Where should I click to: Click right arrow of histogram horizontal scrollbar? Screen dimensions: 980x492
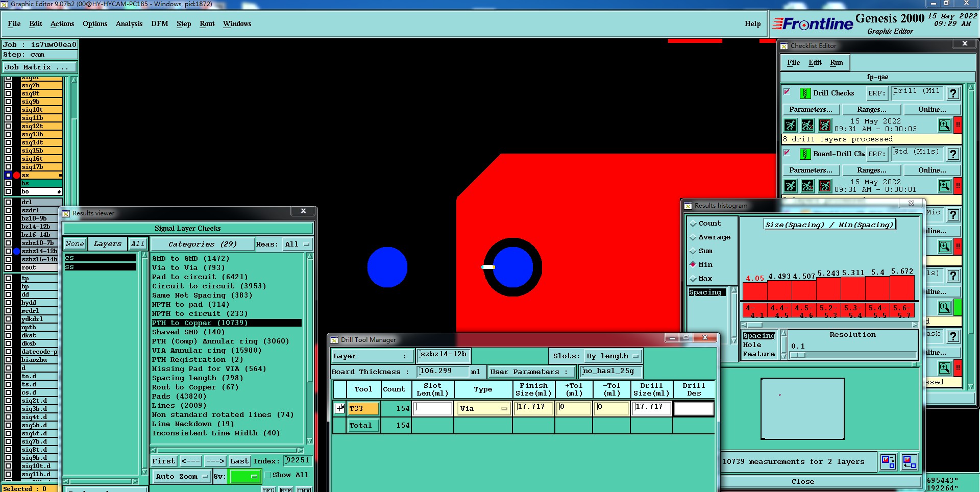(x=915, y=325)
